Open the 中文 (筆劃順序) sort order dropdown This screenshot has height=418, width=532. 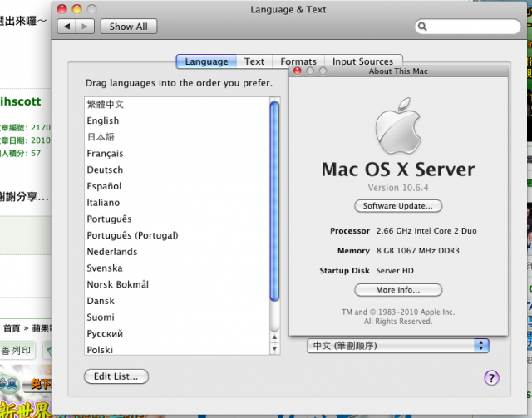pyautogui.click(x=397, y=346)
